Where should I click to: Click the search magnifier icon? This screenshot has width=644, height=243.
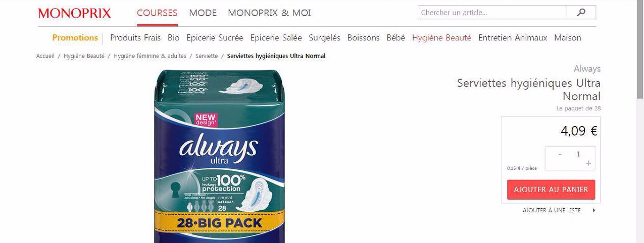point(581,13)
